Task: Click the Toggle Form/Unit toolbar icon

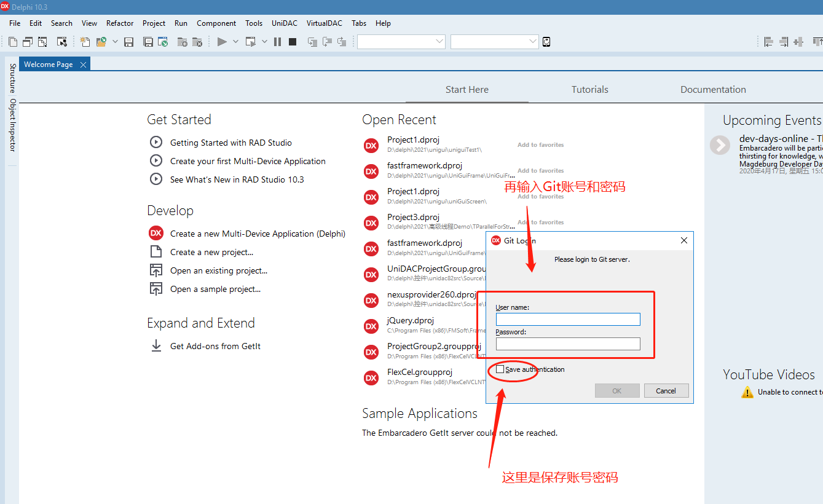Action: [x=42, y=42]
